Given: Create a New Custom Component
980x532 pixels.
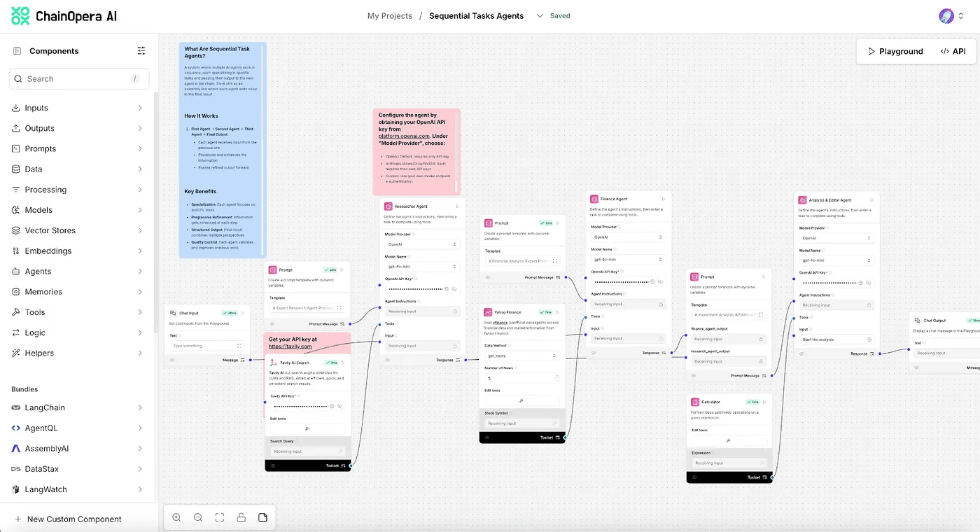Looking at the screenshot, I should (68, 519).
